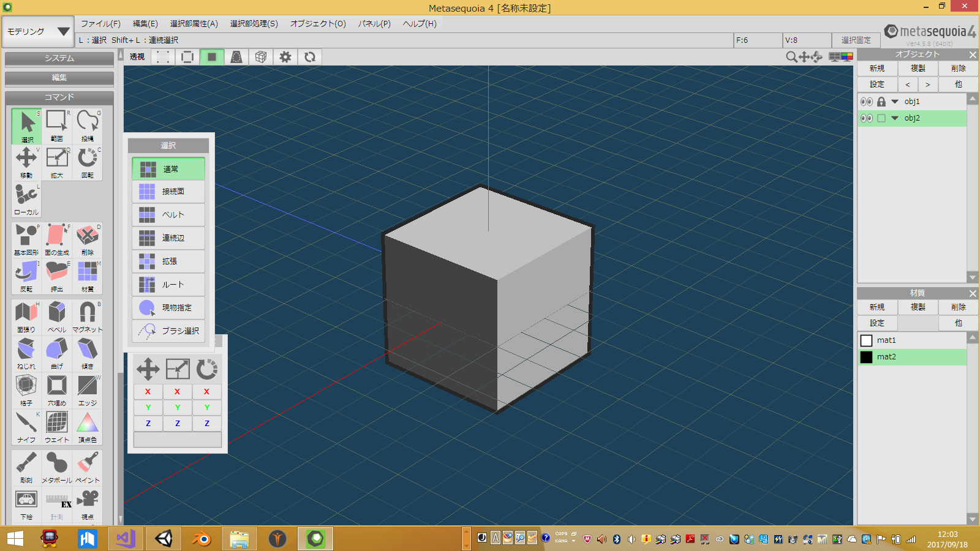
Task: Select the 彫刻 sculpt tool
Action: (26, 468)
